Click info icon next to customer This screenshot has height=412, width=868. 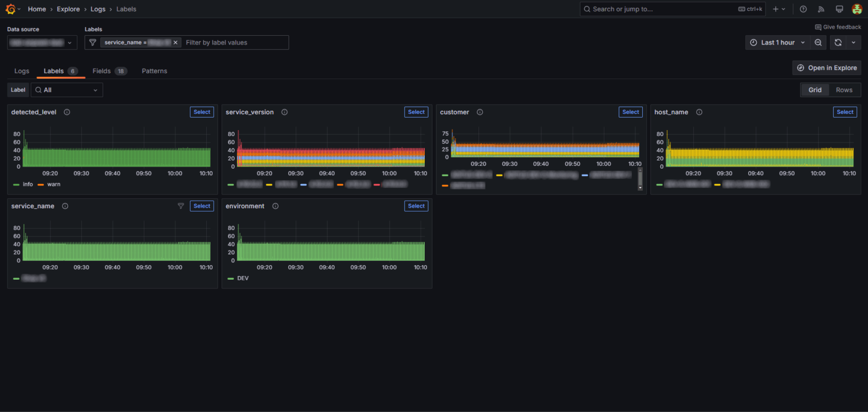(x=480, y=112)
